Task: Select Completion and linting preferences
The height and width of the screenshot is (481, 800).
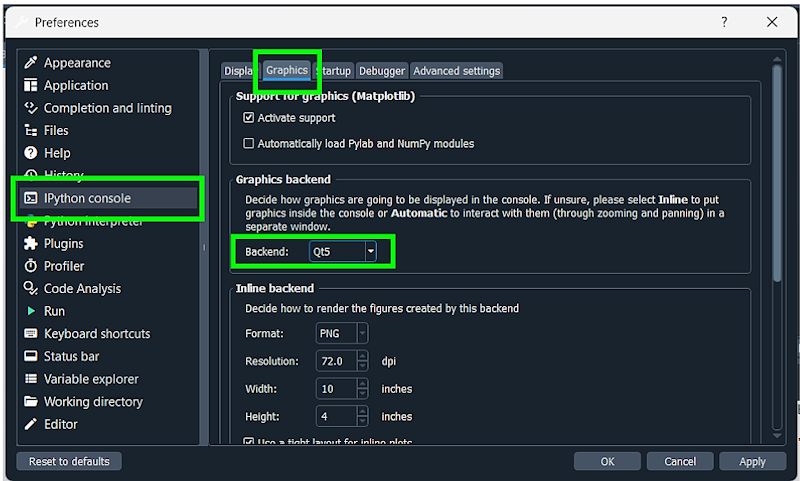Action: [x=108, y=108]
